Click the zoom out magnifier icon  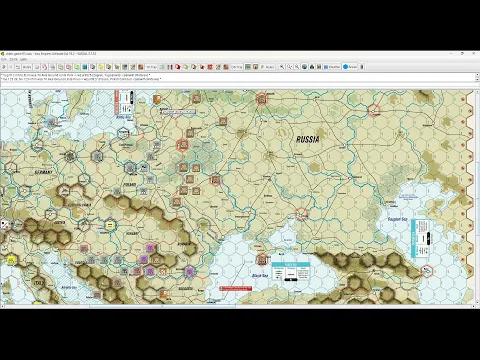[297, 67]
